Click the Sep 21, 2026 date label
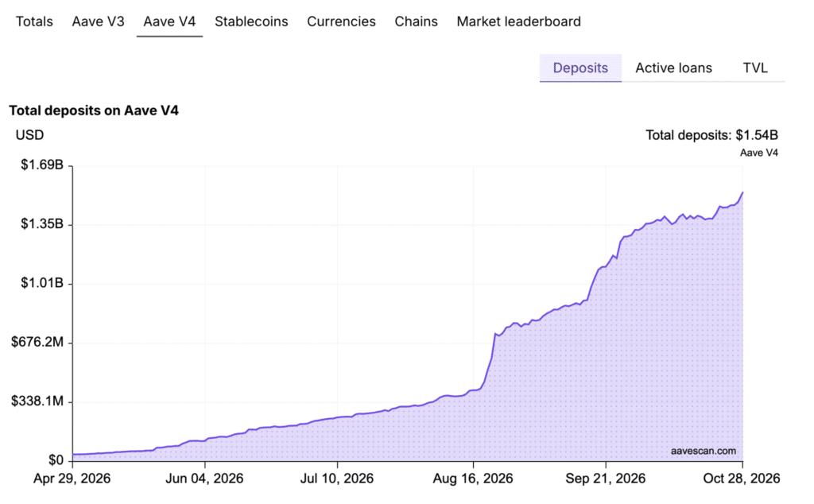 [x=605, y=479]
